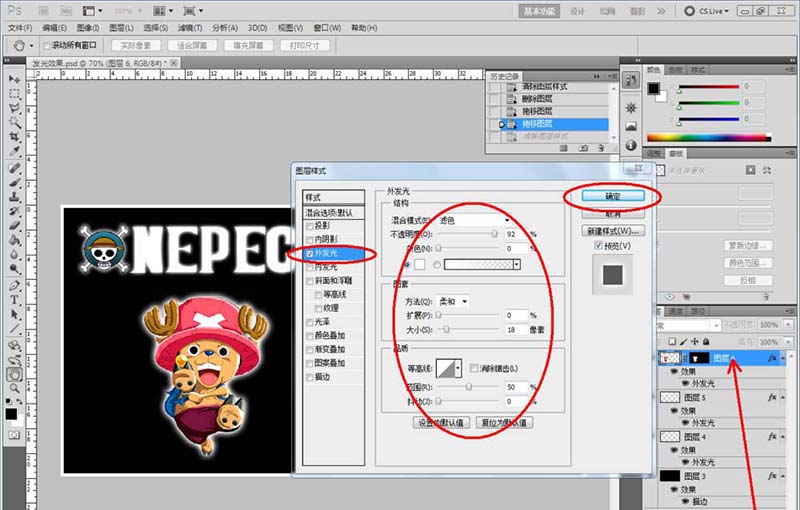
Task: Open the outer glow gradient picker arrow
Action: (x=517, y=265)
